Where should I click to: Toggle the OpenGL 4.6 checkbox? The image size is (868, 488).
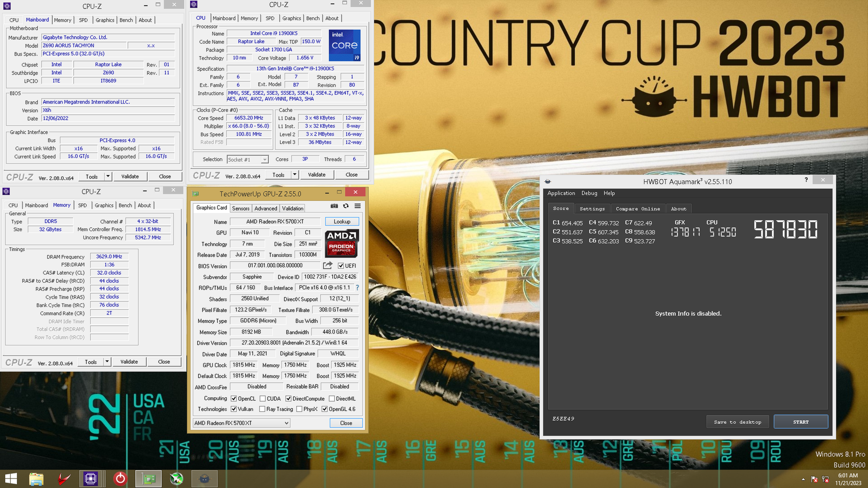click(x=325, y=409)
